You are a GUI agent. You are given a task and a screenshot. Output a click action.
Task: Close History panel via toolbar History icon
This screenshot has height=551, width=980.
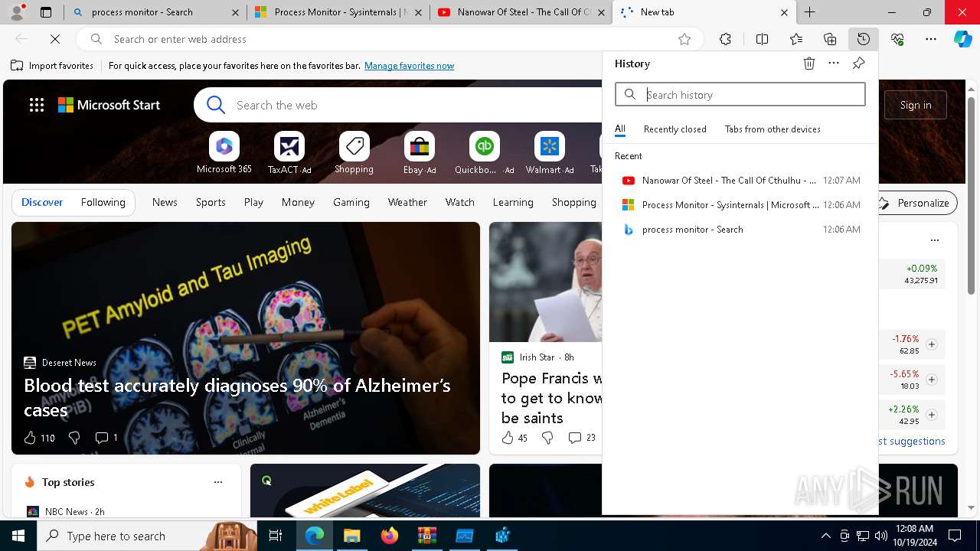864,39
